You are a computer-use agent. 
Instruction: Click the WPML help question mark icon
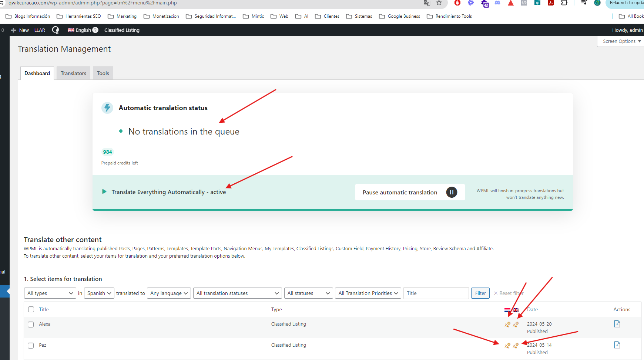[95, 30]
